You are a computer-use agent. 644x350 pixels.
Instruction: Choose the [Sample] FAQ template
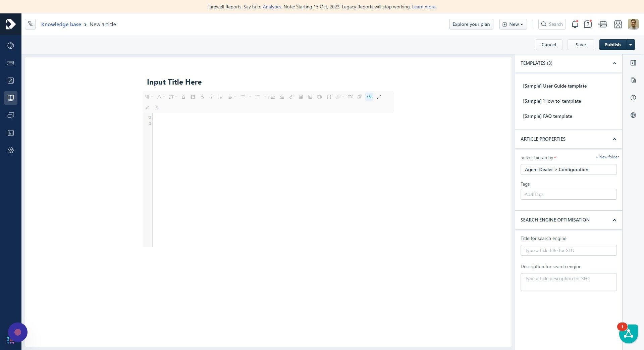pyautogui.click(x=547, y=116)
